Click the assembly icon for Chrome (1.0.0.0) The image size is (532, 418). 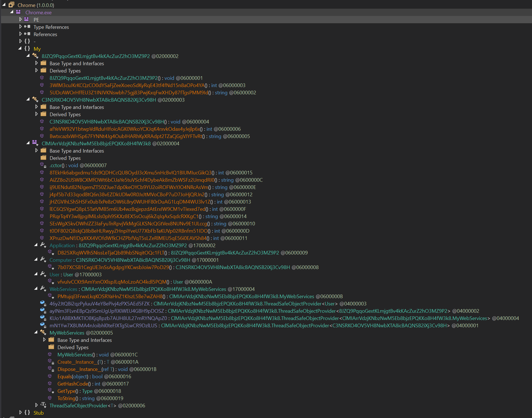tap(11, 5)
